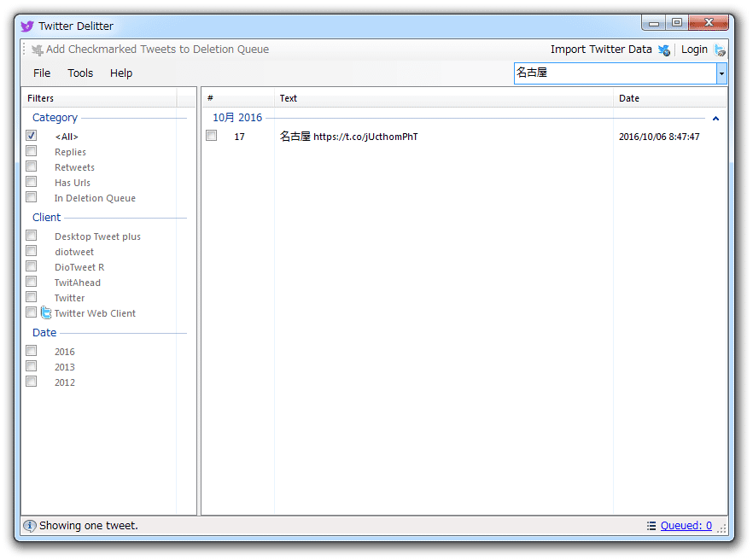Viewport: 753px width, 560px height.
Task: Click the Retweets label
Action: 74,167
